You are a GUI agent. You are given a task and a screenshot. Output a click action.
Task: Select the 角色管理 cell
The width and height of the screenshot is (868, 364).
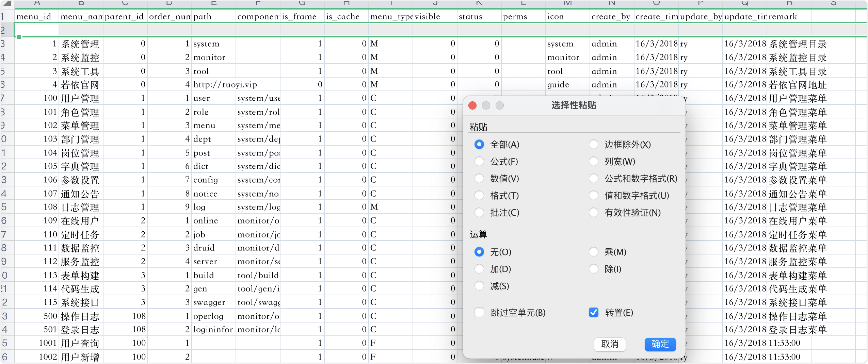tap(81, 112)
